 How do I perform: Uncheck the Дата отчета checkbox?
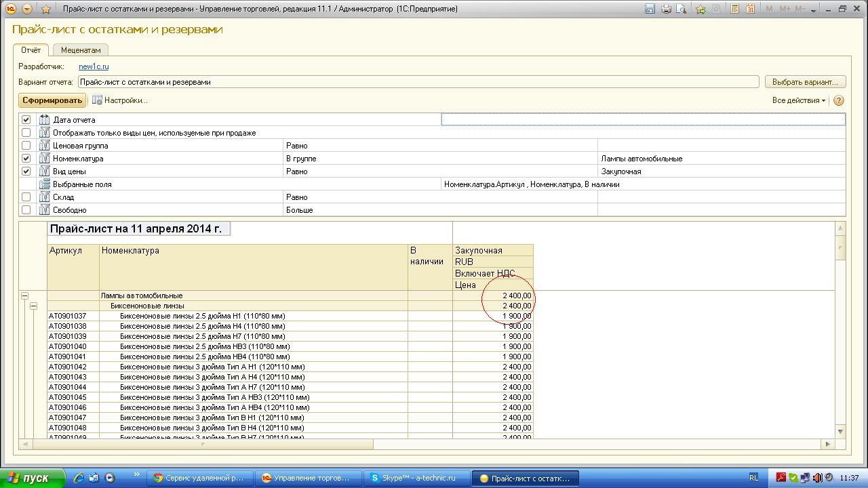pos(26,120)
